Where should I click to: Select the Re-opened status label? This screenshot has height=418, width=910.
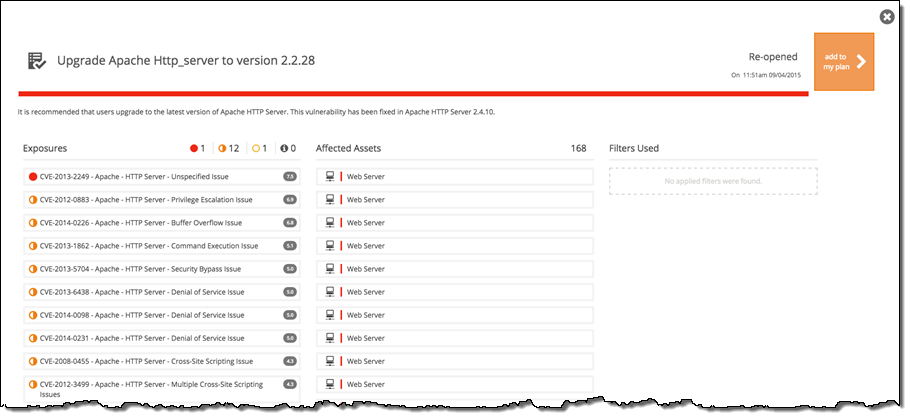773,57
